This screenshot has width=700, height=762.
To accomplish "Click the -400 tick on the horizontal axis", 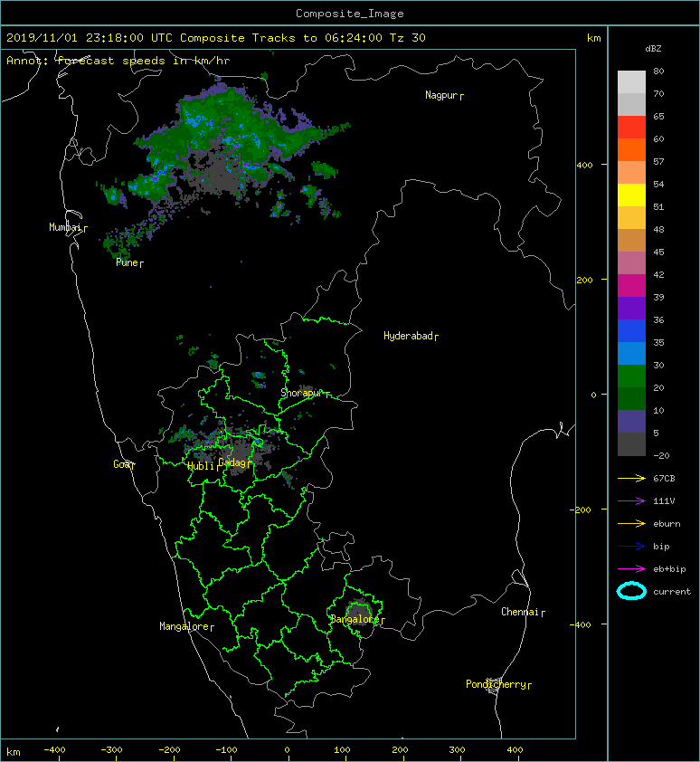I will [54, 750].
